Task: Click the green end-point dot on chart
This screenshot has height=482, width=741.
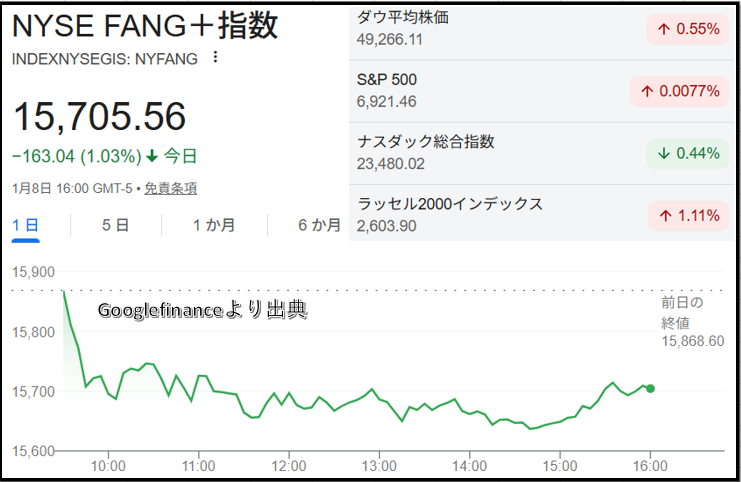Action: point(650,388)
